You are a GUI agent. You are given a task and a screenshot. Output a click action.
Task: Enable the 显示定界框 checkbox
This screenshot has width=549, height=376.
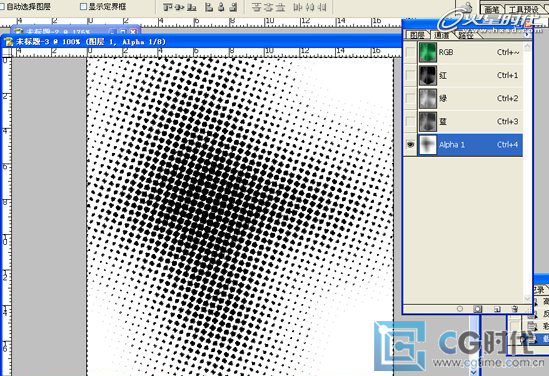(x=83, y=6)
